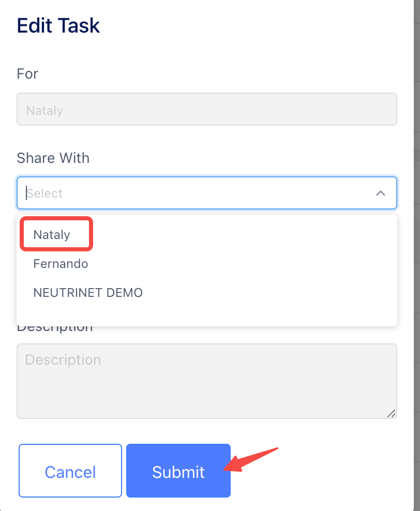Submit the edited task
Screen dimensions: 420x511
pyautogui.click(x=178, y=471)
